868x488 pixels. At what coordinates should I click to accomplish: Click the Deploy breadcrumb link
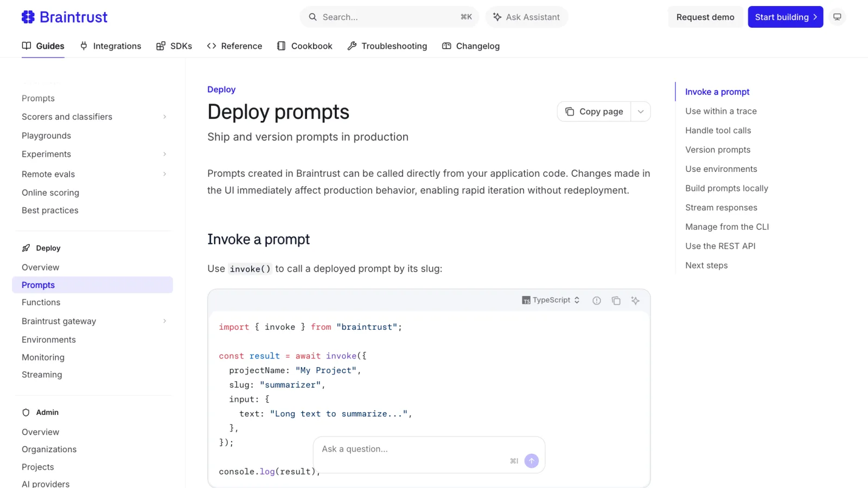click(221, 89)
